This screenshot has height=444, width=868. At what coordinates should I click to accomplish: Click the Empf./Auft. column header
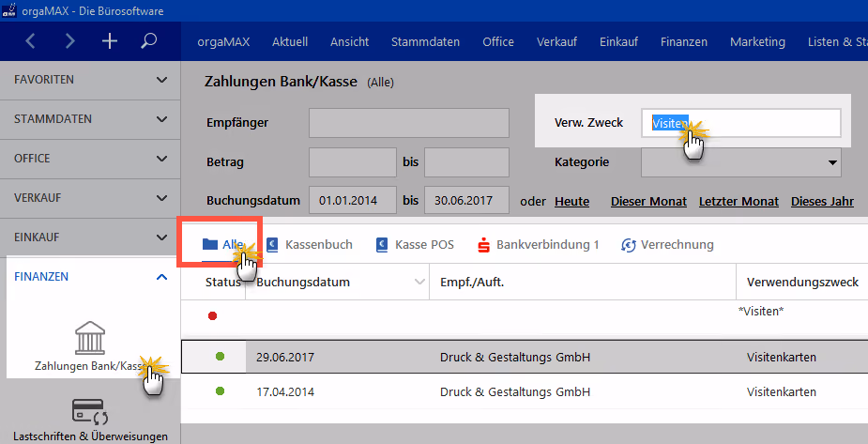(472, 282)
